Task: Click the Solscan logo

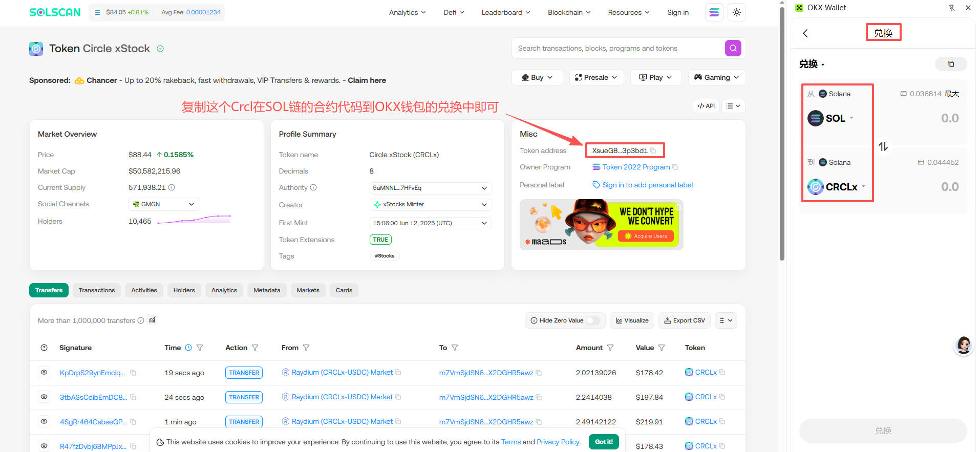Action: tap(55, 12)
